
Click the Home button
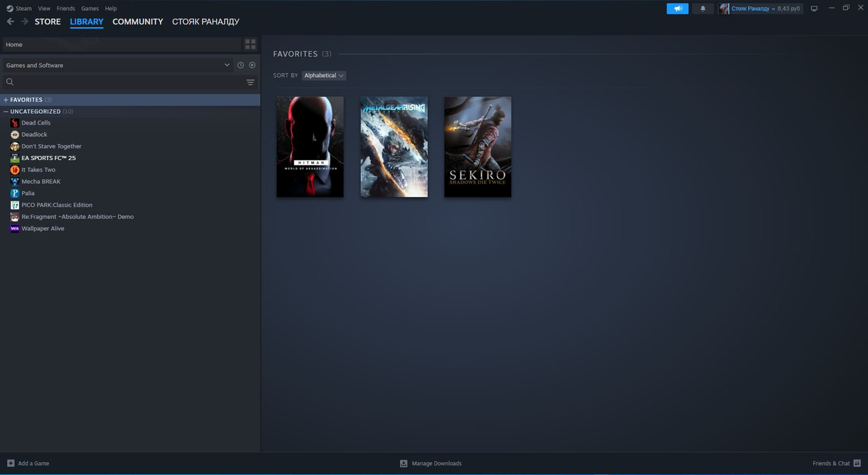point(122,45)
